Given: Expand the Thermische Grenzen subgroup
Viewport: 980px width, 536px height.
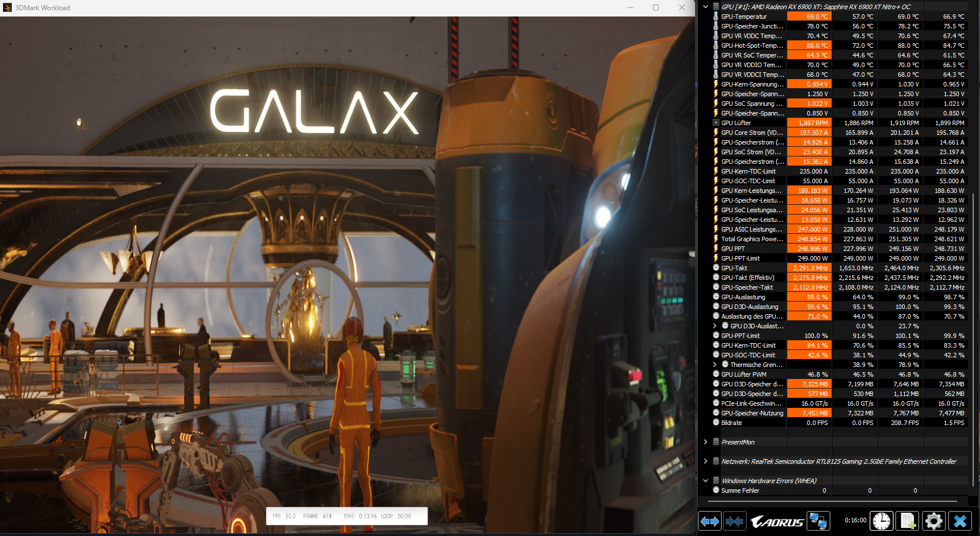Looking at the screenshot, I should click(715, 364).
